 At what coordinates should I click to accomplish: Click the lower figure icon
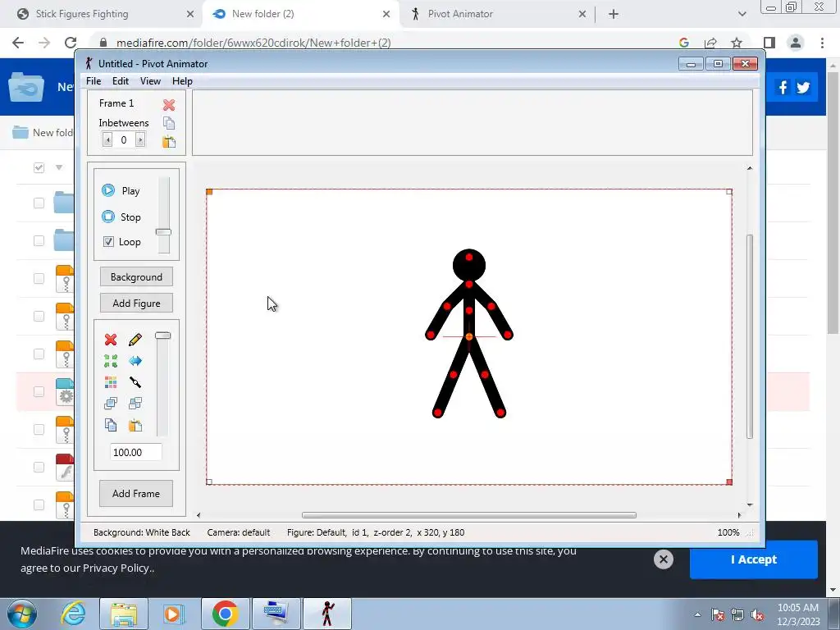[135, 403]
